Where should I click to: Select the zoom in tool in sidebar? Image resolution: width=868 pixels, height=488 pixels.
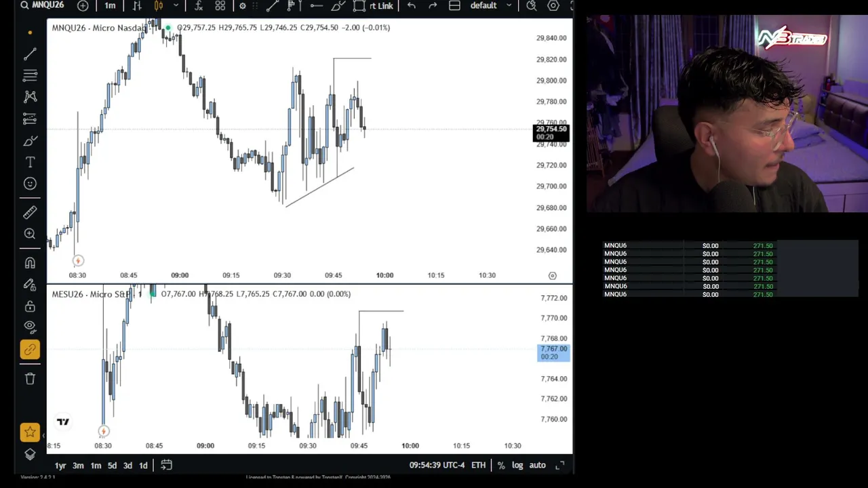click(30, 234)
